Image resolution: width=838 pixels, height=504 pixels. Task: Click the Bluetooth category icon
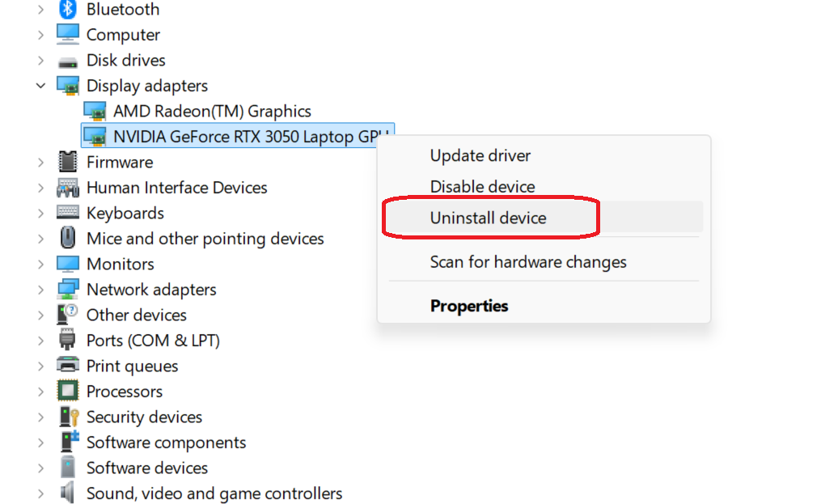68,10
